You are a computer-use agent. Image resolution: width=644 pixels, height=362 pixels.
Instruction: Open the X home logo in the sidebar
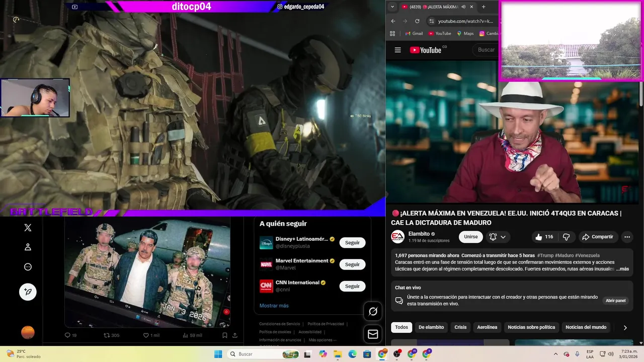coord(28,228)
